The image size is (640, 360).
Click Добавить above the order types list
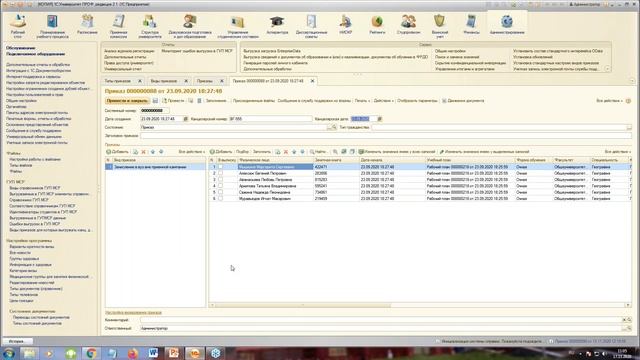pos(118,152)
